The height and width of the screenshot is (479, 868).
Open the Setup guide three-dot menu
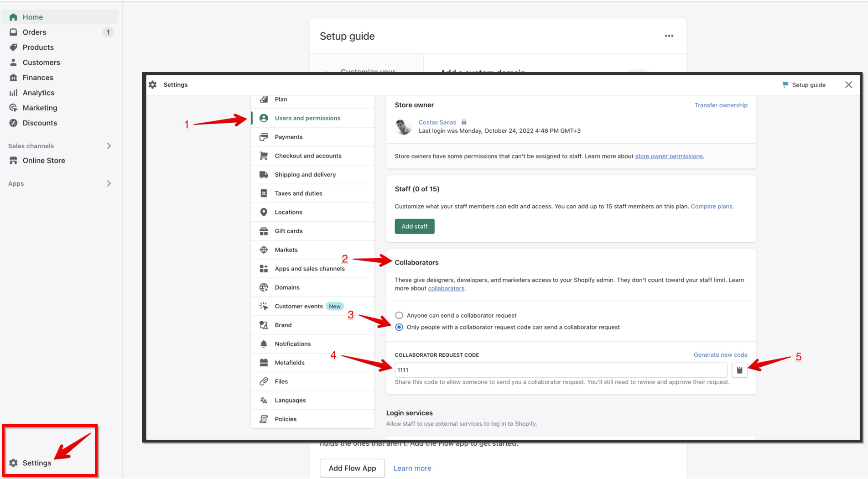669,36
